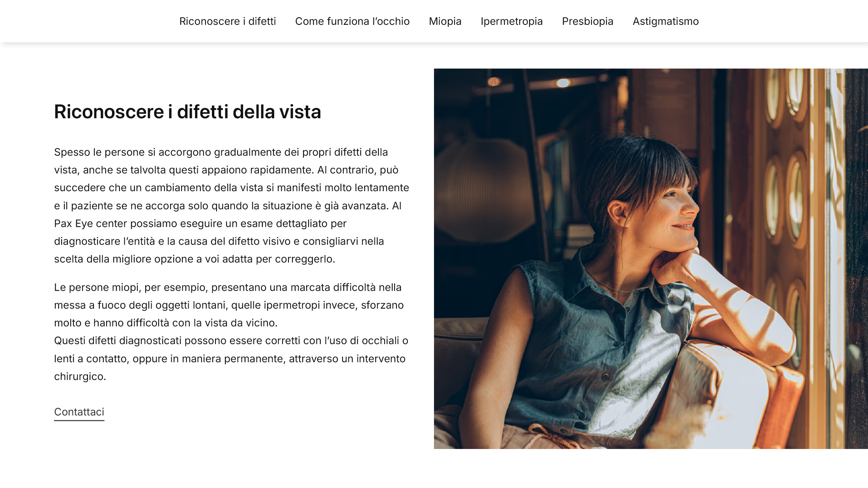Click Astigmatismo in the header menu
The height and width of the screenshot is (488, 868).
coord(666,21)
